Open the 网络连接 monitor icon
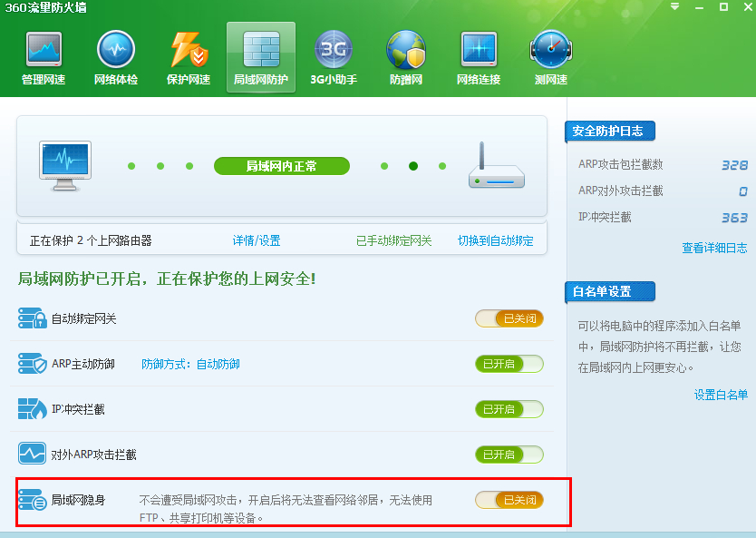The width and height of the screenshot is (756, 538). pyautogui.click(x=479, y=58)
